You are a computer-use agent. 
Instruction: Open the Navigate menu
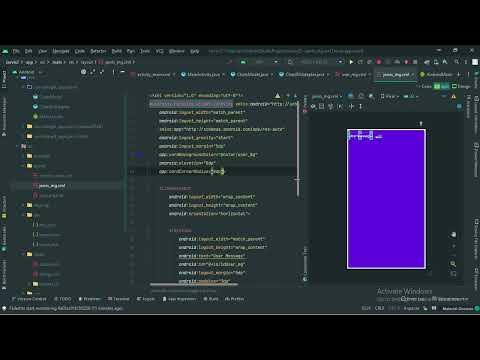coord(61,51)
